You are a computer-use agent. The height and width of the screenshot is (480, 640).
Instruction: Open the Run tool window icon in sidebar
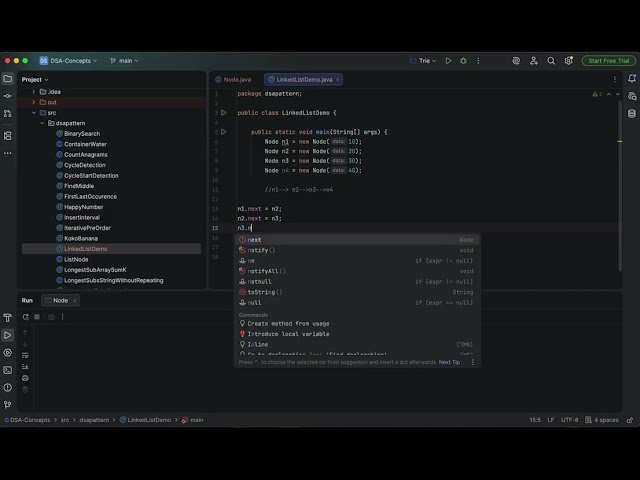click(8, 335)
